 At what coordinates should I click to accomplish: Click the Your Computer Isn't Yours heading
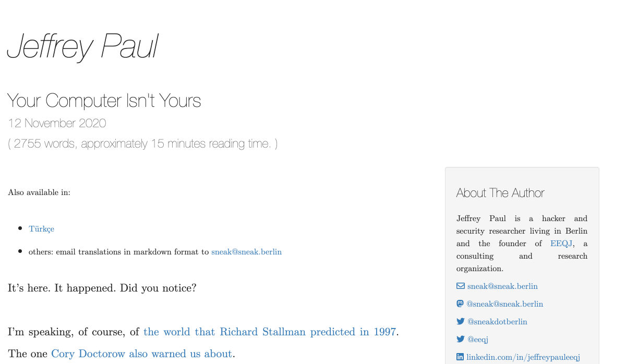click(x=104, y=101)
